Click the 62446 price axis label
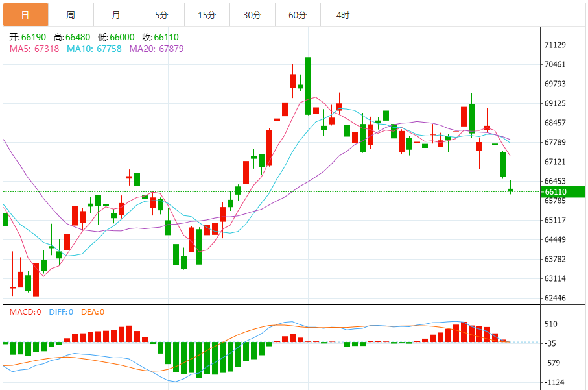 click(x=555, y=298)
